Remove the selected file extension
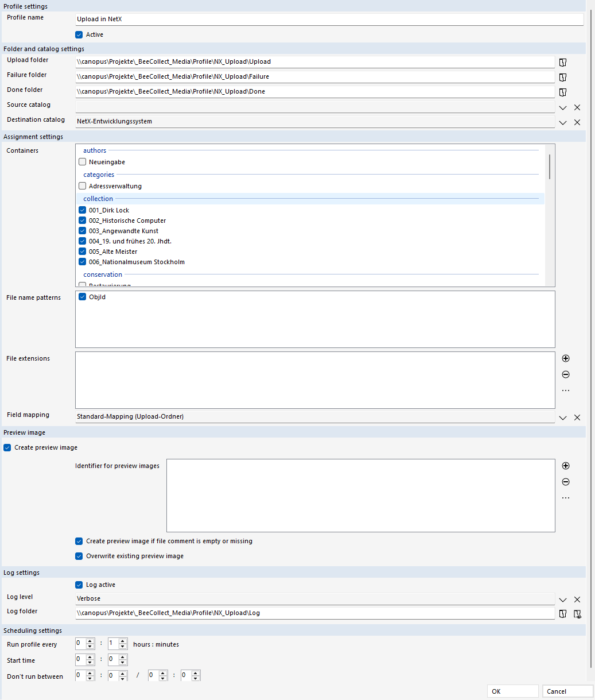Image resolution: width=595 pixels, height=700 pixels. (566, 374)
